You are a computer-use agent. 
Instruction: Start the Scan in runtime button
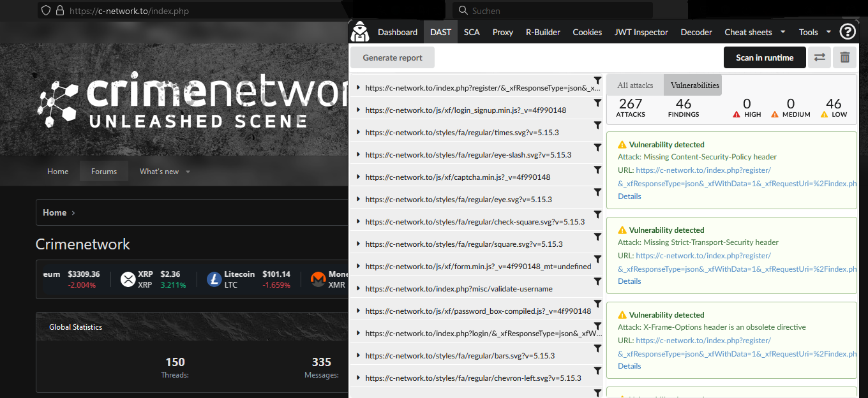pos(765,57)
